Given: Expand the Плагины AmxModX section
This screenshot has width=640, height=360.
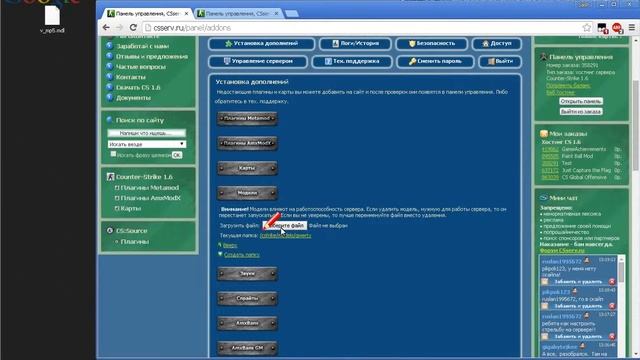Looking at the screenshot, I should tap(247, 144).
